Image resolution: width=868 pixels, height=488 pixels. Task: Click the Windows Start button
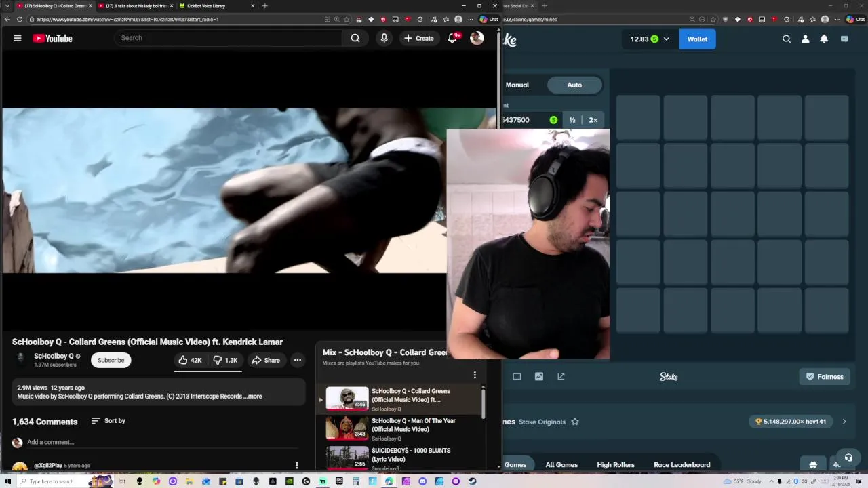click(7, 481)
